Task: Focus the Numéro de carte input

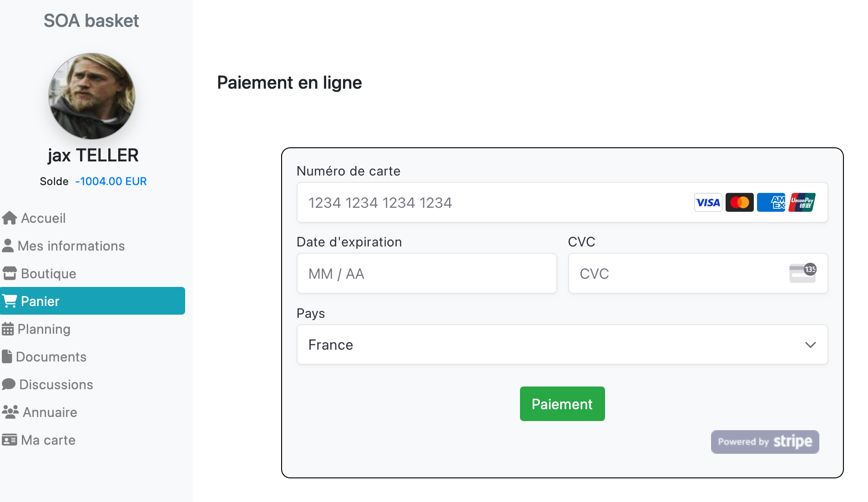Action: pos(491,203)
